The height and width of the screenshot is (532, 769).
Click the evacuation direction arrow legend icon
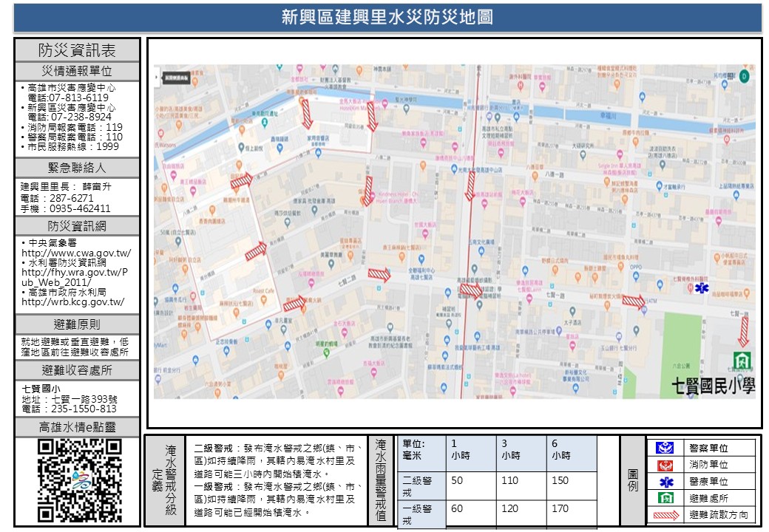point(666,514)
